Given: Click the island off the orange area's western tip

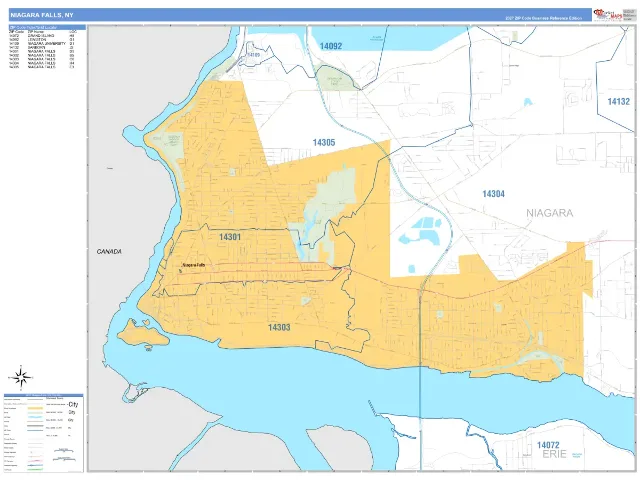Looking at the screenshot, I should pos(143,333).
